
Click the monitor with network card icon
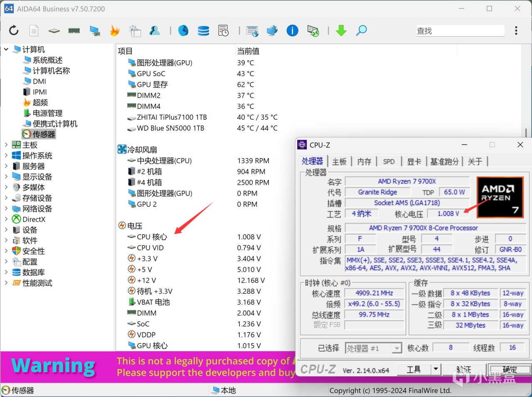pos(95,30)
